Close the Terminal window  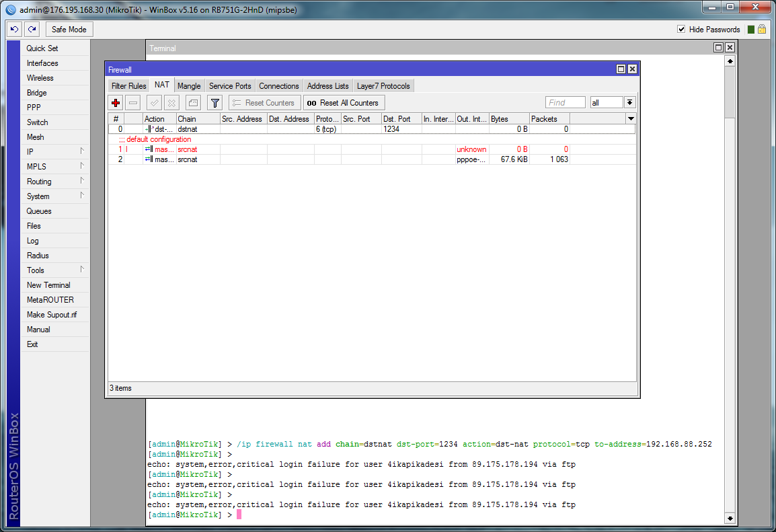pos(730,48)
